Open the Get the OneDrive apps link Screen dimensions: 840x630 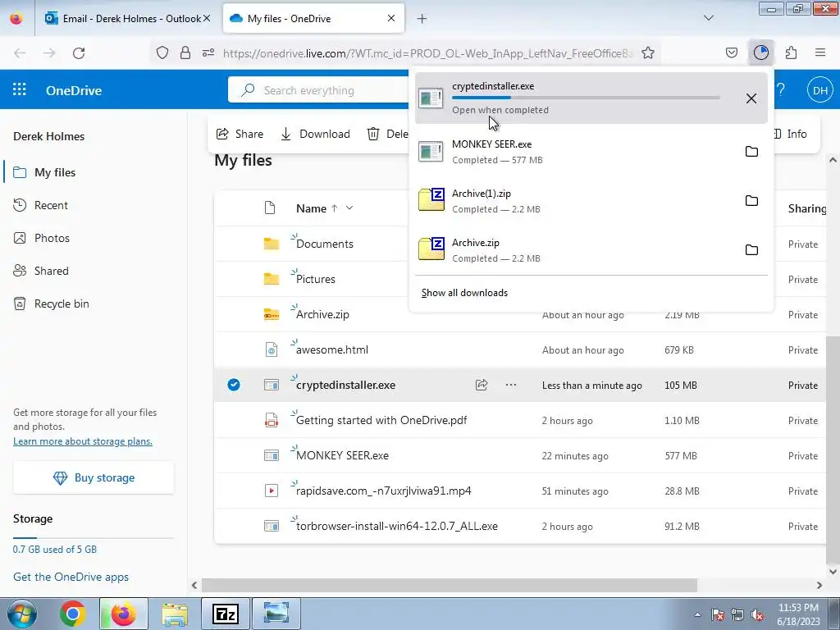71,577
